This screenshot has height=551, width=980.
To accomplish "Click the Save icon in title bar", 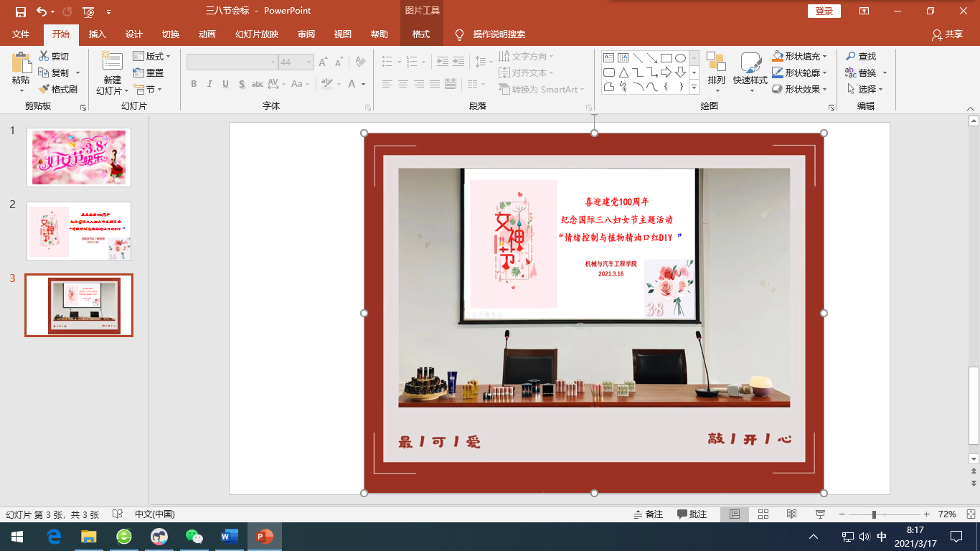I will click(x=20, y=11).
